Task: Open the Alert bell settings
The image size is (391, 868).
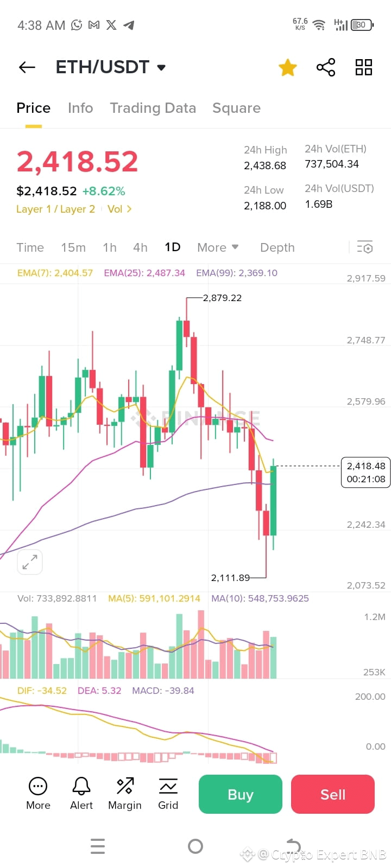Action: 81,794
